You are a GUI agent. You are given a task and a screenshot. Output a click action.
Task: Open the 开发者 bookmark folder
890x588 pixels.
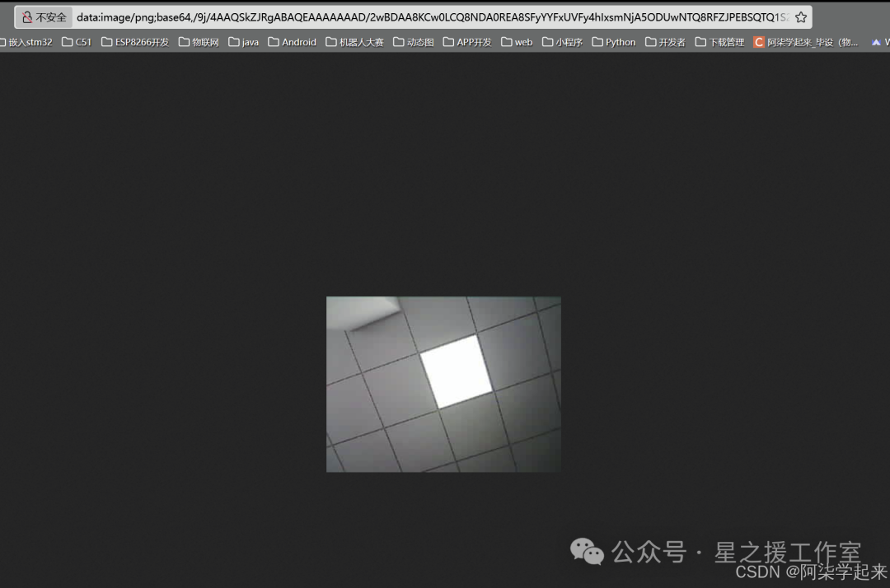coord(665,42)
